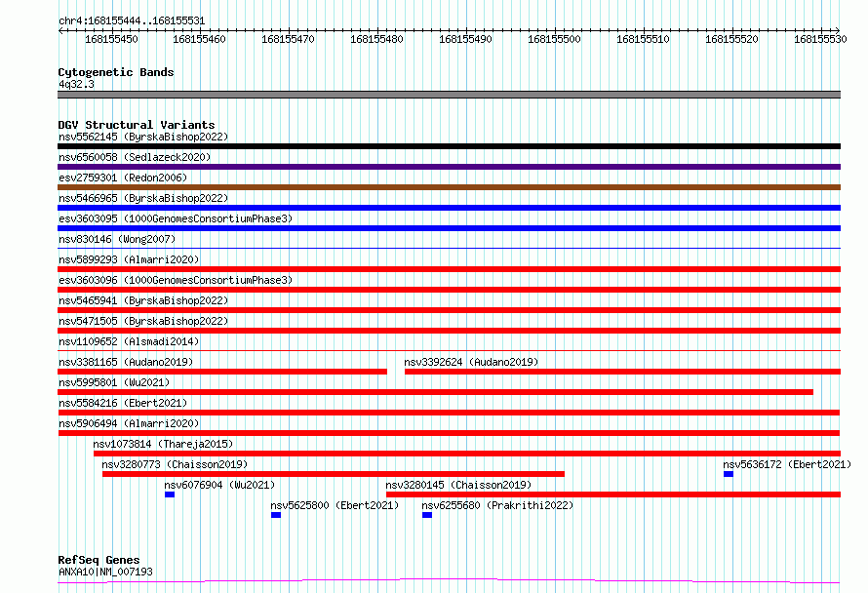Click the red nsv5906494 variant bar
Screen dimensions: 868x593
(x=449, y=433)
